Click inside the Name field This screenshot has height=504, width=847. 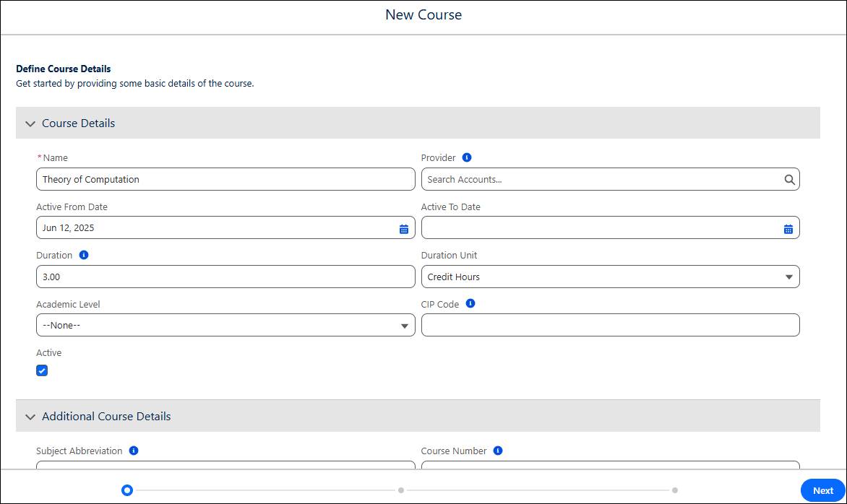[x=225, y=179]
